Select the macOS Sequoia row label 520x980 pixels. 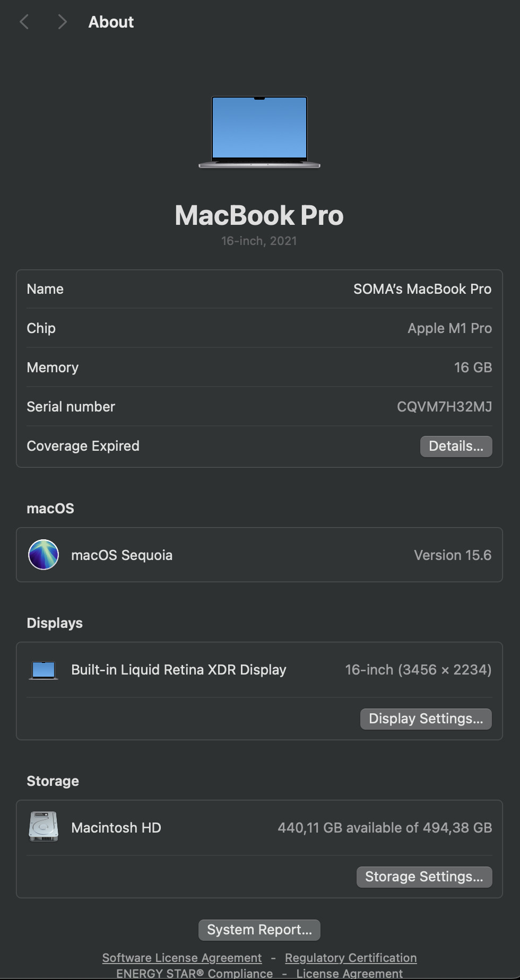(x=122, y=555)
